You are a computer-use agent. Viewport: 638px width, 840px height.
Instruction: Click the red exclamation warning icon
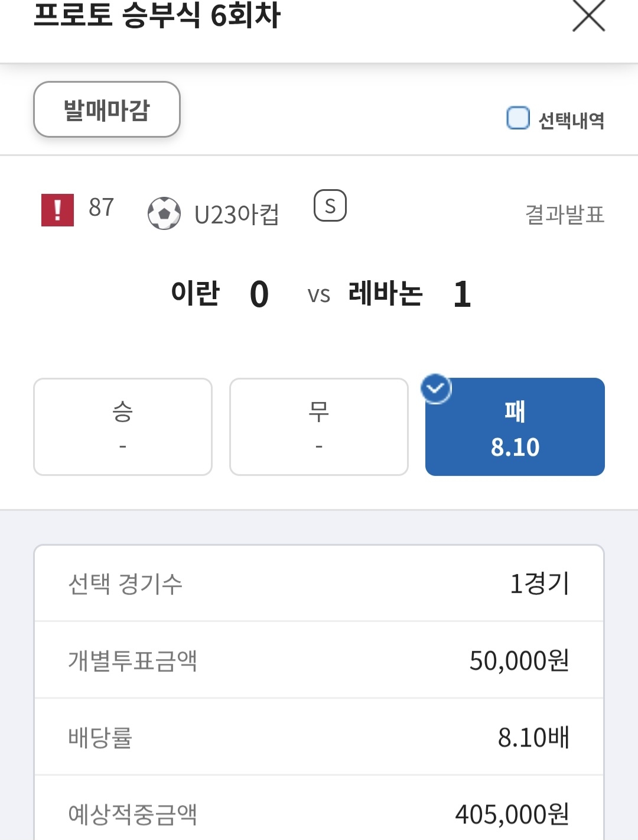click(57, 210)
